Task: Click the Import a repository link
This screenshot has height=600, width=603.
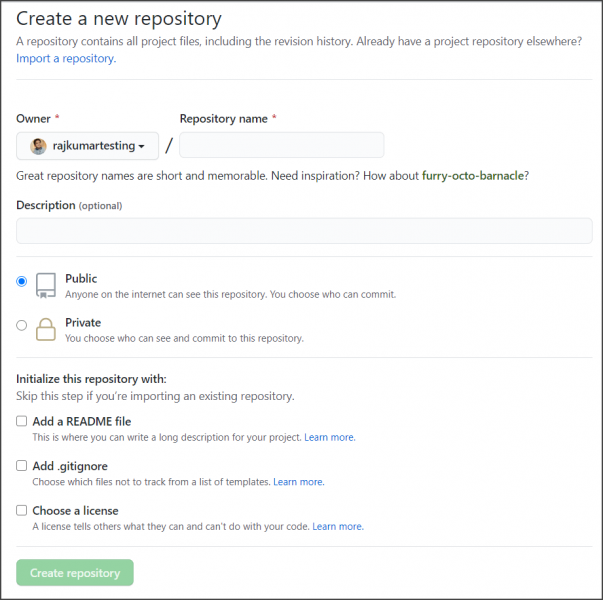Action: click(x=65, y=59)
